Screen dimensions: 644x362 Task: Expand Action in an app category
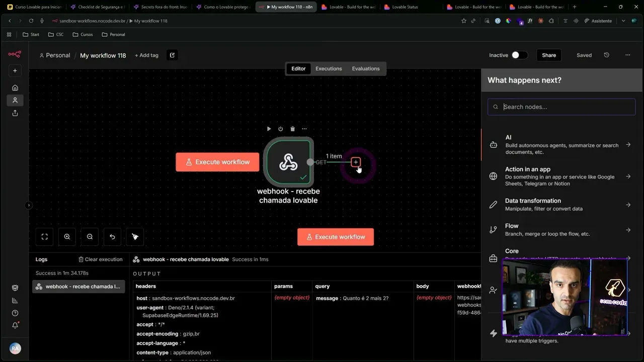(561, 176)
